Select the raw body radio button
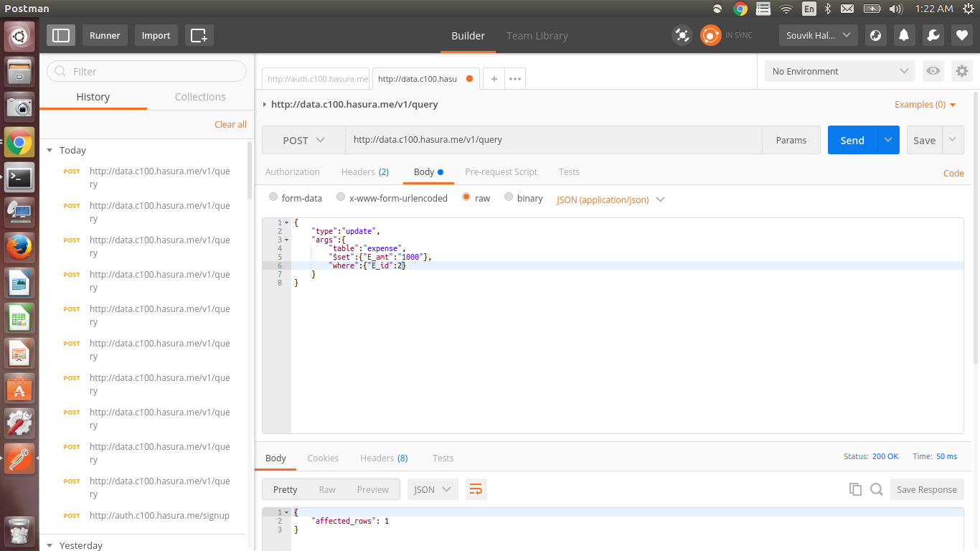The height and width of the screenshot is (551, 980). (x=466, y=197)
